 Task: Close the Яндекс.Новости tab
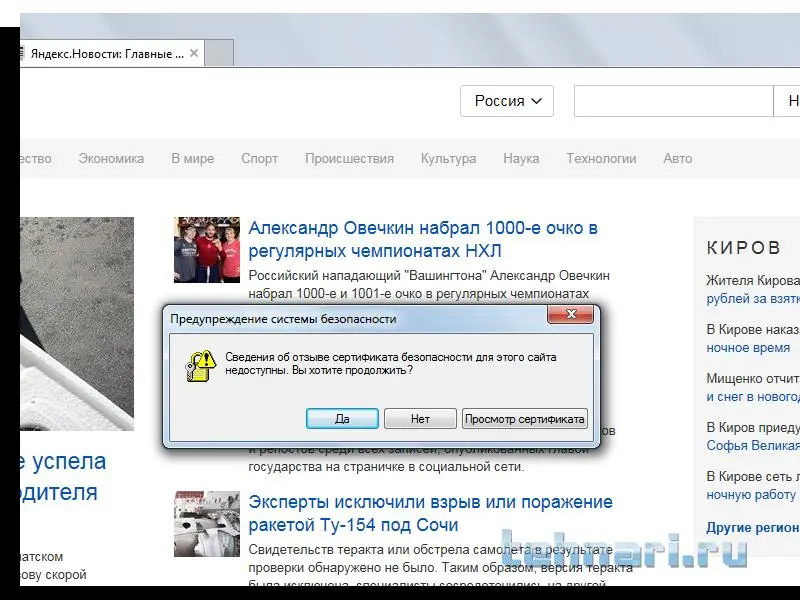coord(194,53)
